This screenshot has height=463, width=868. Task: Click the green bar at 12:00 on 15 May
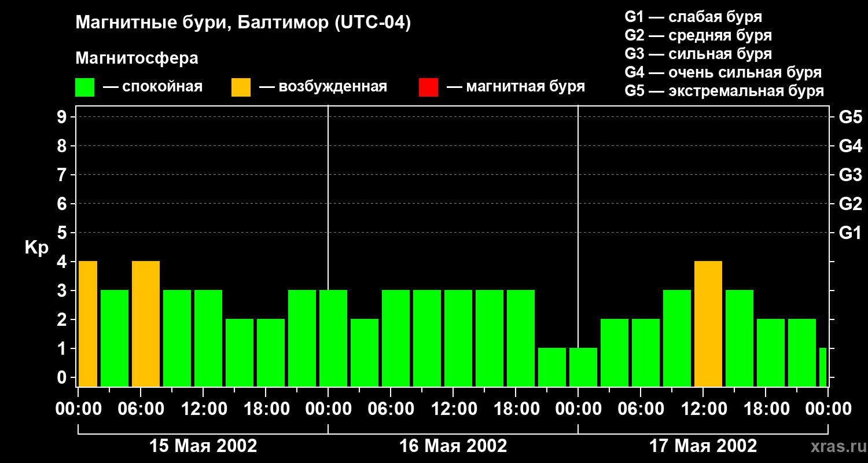(208, 338)
